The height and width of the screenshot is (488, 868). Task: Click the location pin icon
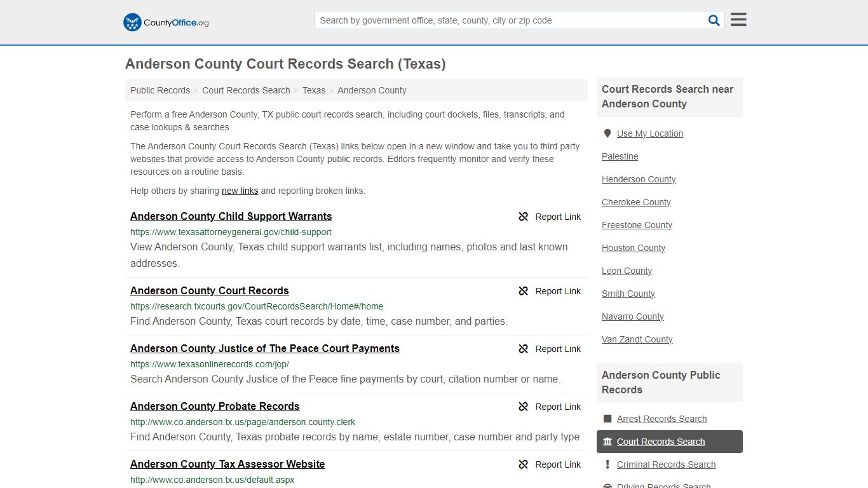[607, 133]
